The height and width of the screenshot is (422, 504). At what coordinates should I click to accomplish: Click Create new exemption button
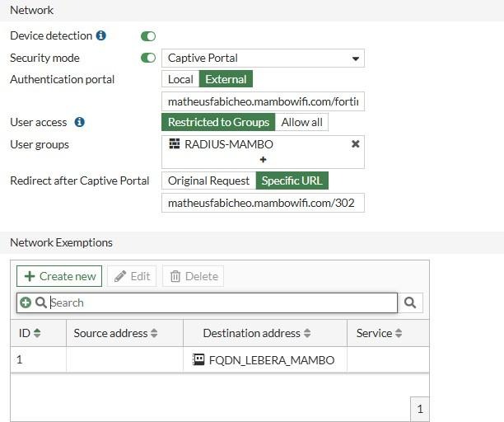pos(59,276)
